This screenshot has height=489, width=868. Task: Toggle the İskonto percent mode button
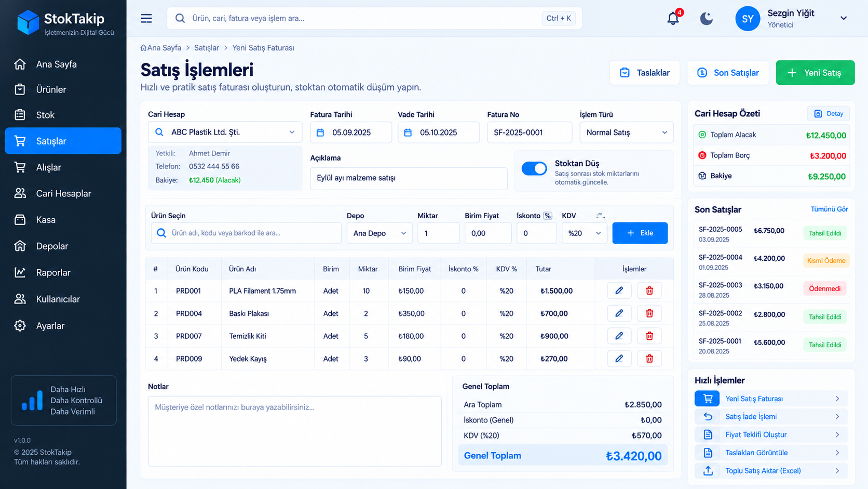coord(547,216)
